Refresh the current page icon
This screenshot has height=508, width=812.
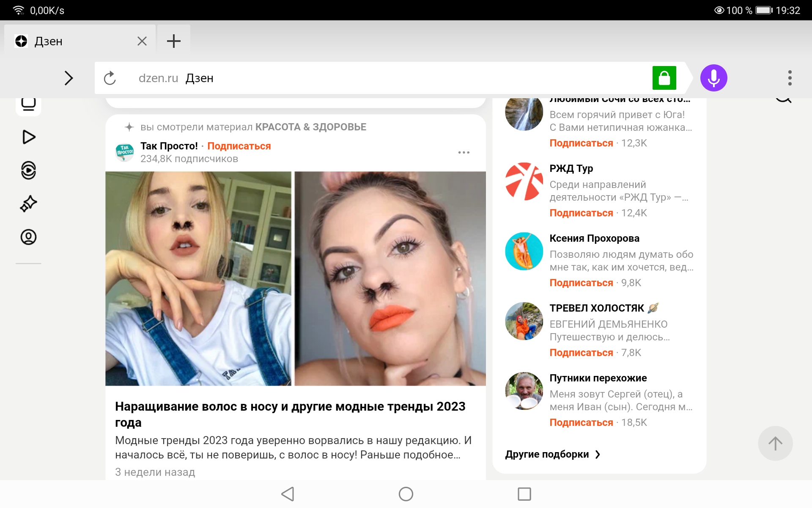tap(110, 78)
